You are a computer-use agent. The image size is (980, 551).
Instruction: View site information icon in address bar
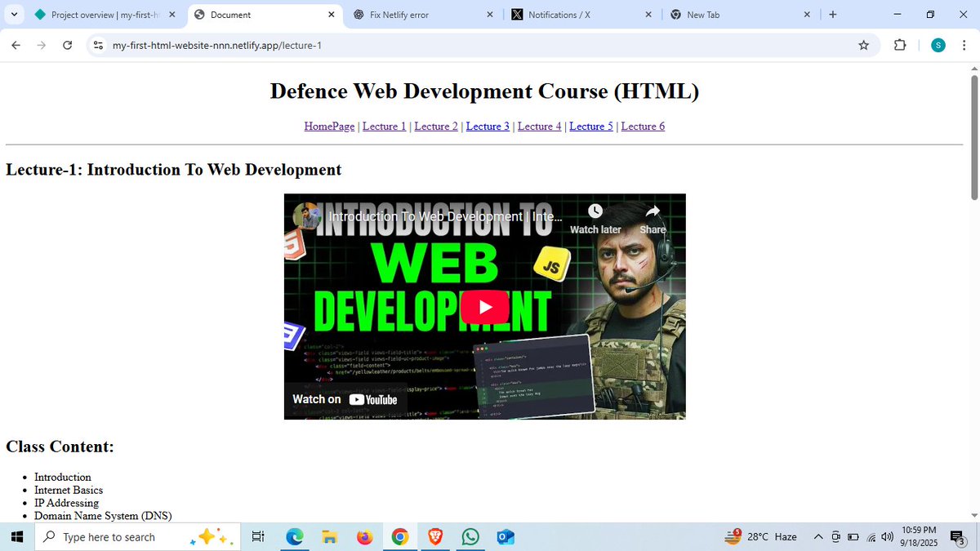click(99, 45)
